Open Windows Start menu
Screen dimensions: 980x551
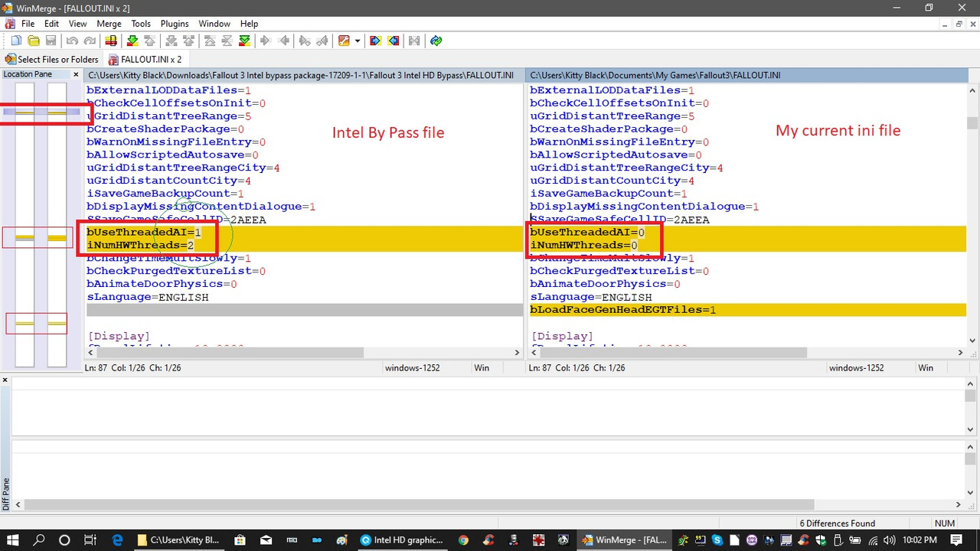click(x=14, y=540)
